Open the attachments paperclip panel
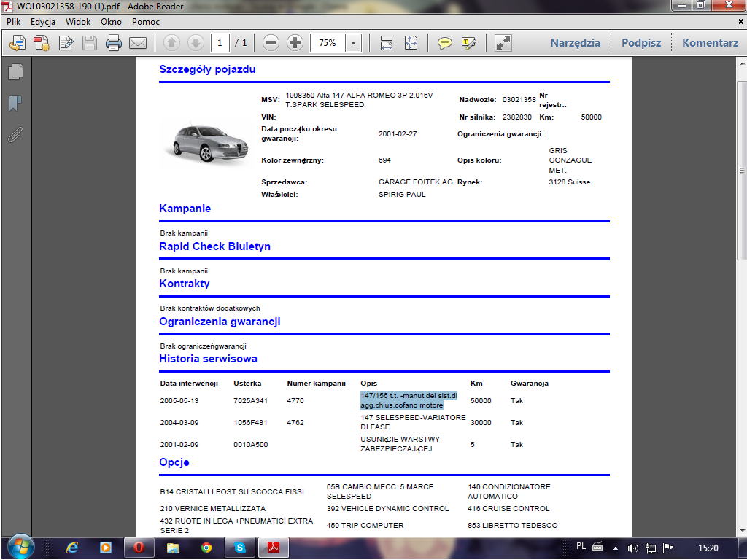747x560 pixels. pos(15,134)
